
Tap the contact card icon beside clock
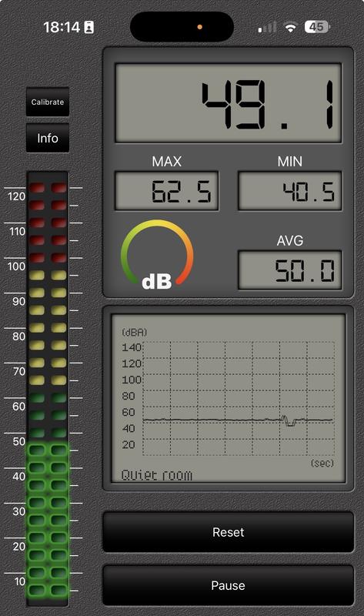(89, 28)
